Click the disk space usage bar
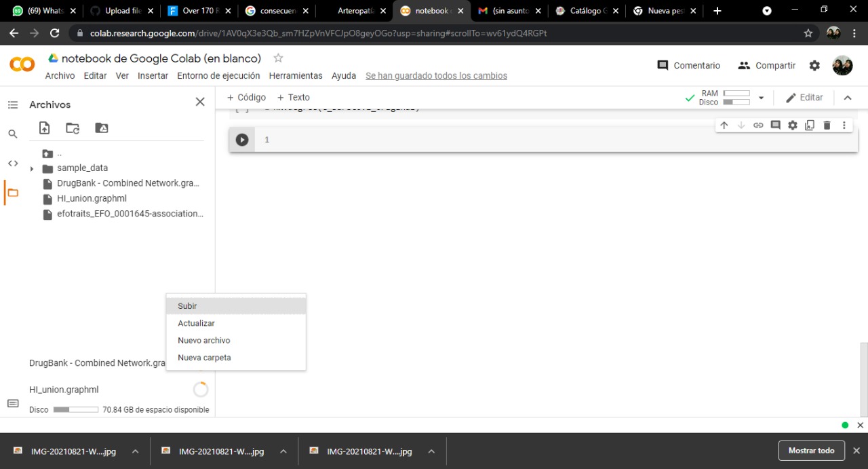 click(x=76, y=410)
